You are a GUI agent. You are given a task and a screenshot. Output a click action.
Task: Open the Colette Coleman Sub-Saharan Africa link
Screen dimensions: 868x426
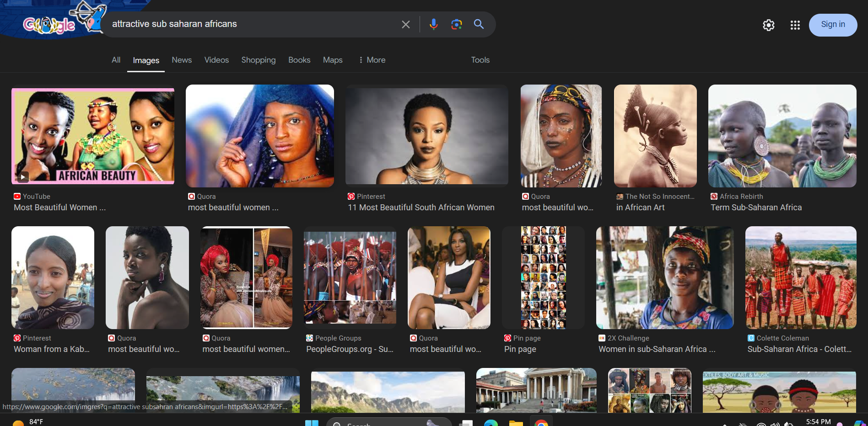tap(799, 349)
